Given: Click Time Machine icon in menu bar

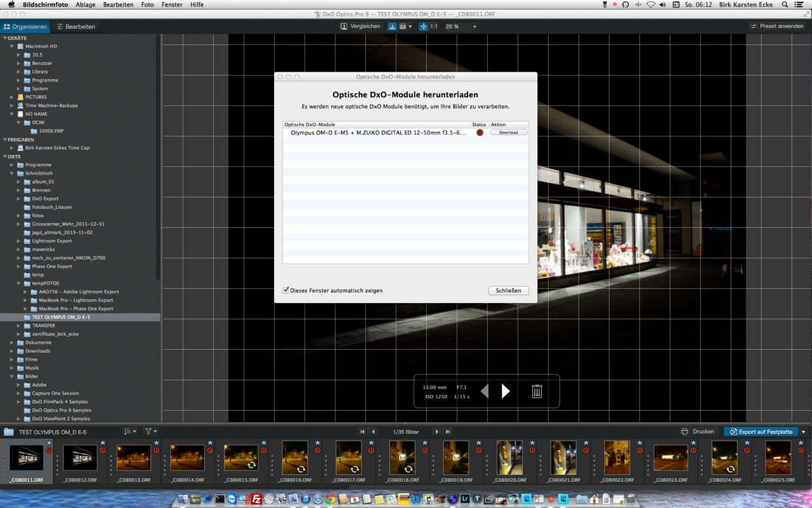Looking at the screenshot, I should pos(625,4).
